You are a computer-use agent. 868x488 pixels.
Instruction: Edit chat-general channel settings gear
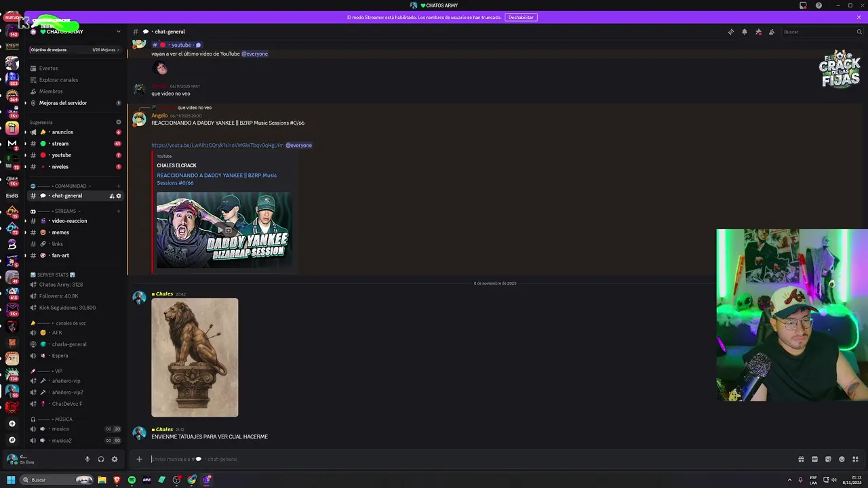[x=119, y=196]
